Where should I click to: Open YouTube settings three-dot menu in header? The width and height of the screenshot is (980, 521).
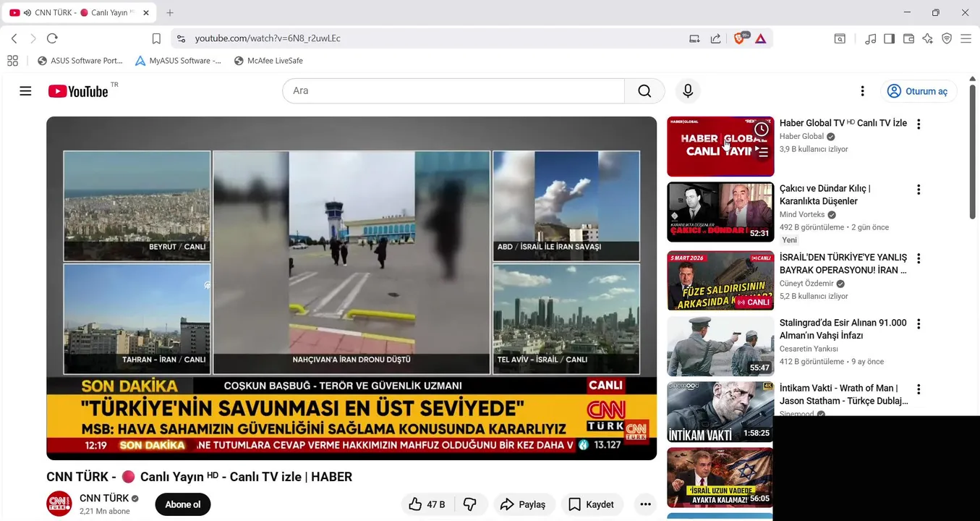862,91
